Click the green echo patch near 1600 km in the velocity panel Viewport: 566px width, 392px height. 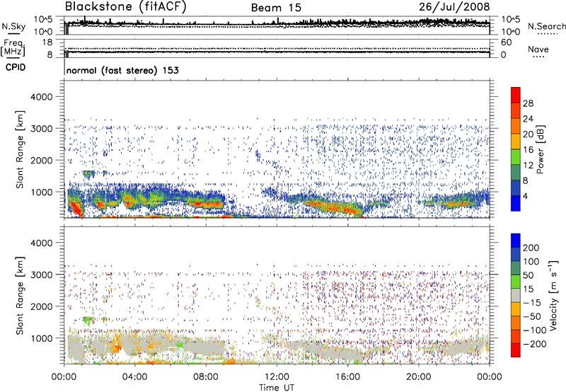[x=88, y=320]
